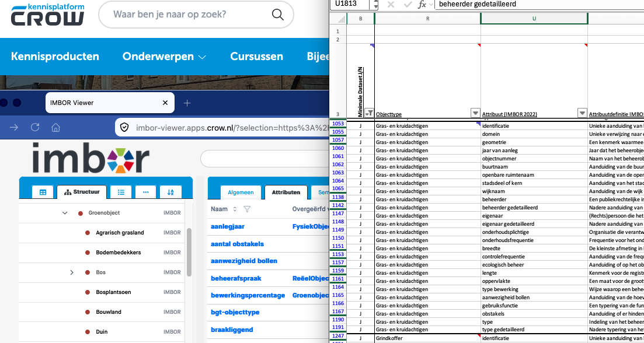Viewport: 644px width, 343px height.
Task: Reload the IMBOR Viewer page
Action: (x=35, y=128)
